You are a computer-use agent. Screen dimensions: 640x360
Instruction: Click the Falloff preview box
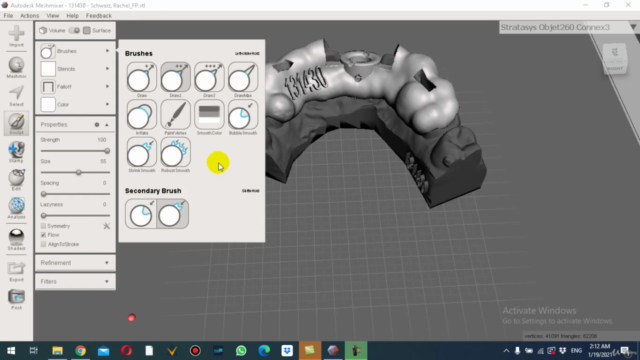pyautogui.click(x=48, y=87)
